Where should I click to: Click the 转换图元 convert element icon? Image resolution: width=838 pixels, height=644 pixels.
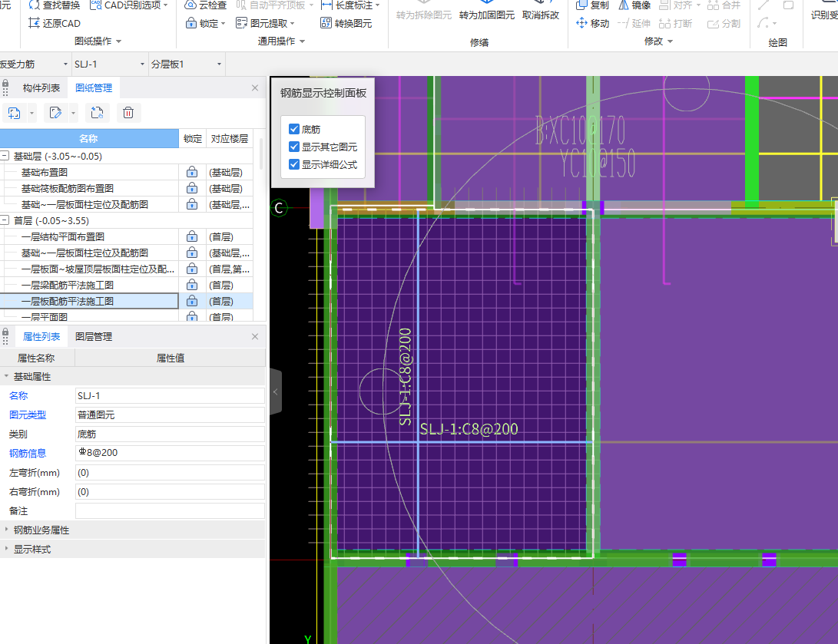click(326, 23)
